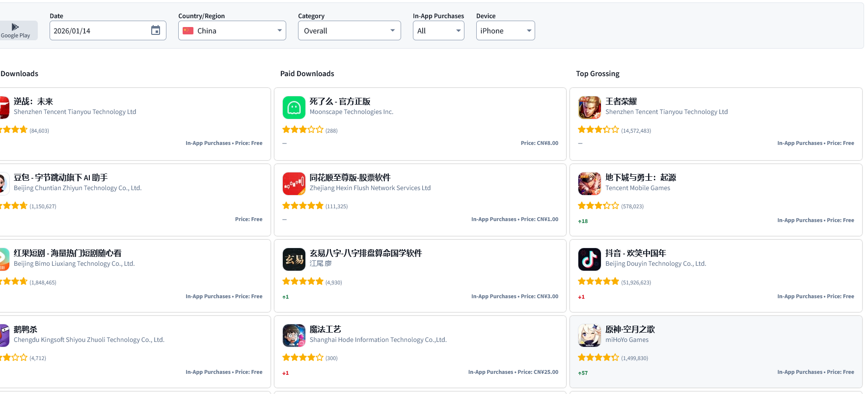Click publisher Beijing Douyin Technology Co., Ltd.
Image resolution: width=868 pixels, height=394 pixels.
coord(656,264)
